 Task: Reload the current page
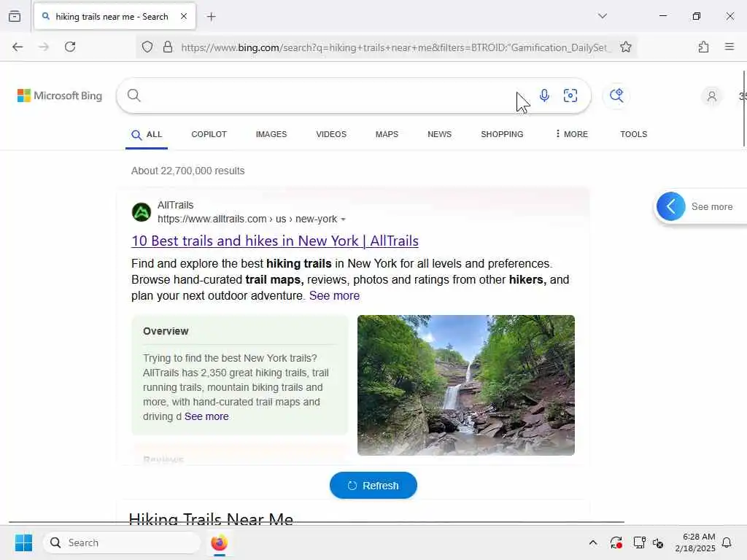pyautogui.click(x=70, y=47)
